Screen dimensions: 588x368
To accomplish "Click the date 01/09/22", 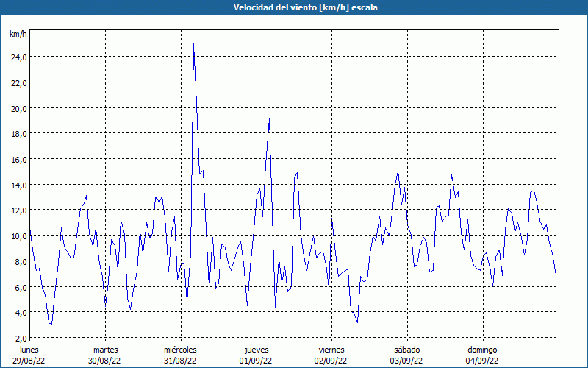I will point(256,361).
